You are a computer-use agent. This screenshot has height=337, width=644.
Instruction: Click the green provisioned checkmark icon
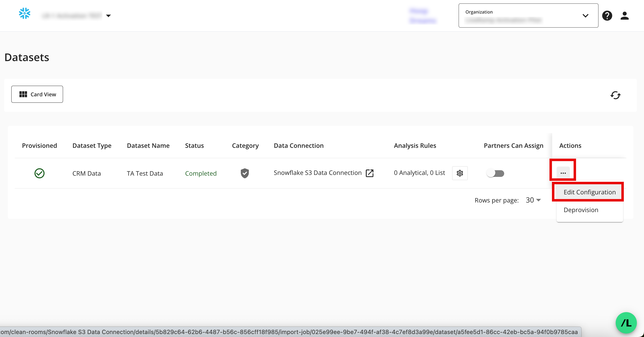point(39,173)
